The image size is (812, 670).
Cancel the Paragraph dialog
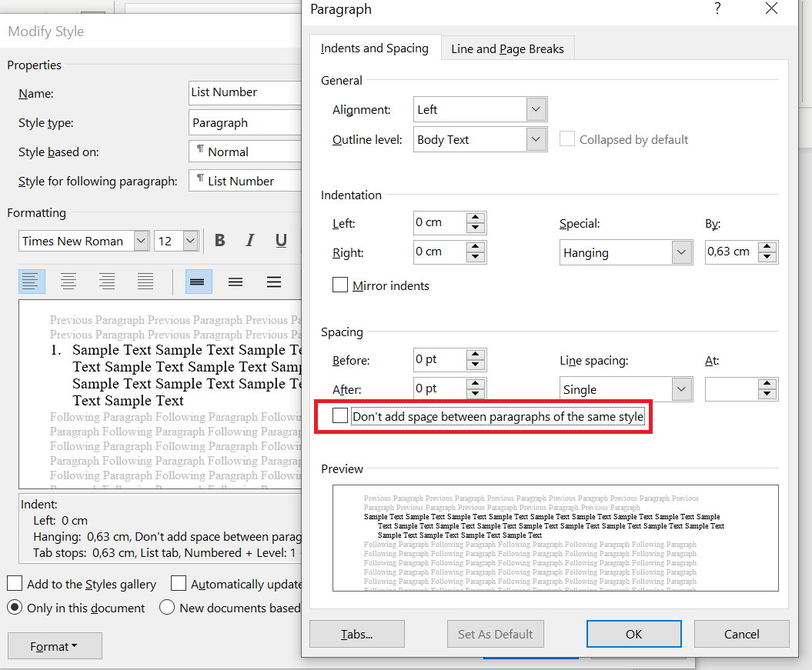pyautogui.click(x=741, y=634)
